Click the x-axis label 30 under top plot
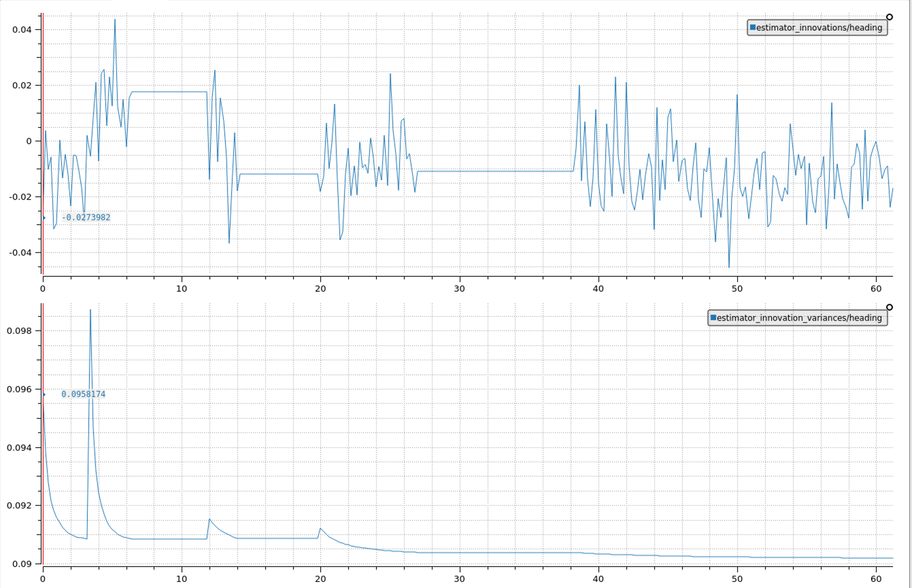This screenshot has height=588, width=912. [x=459, y=289]
